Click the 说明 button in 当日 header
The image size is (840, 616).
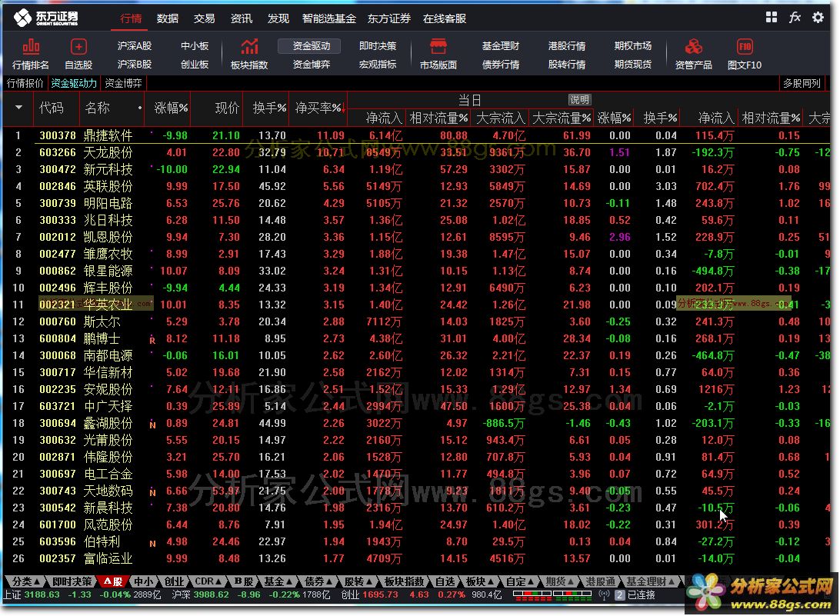(x=579, y=100)
